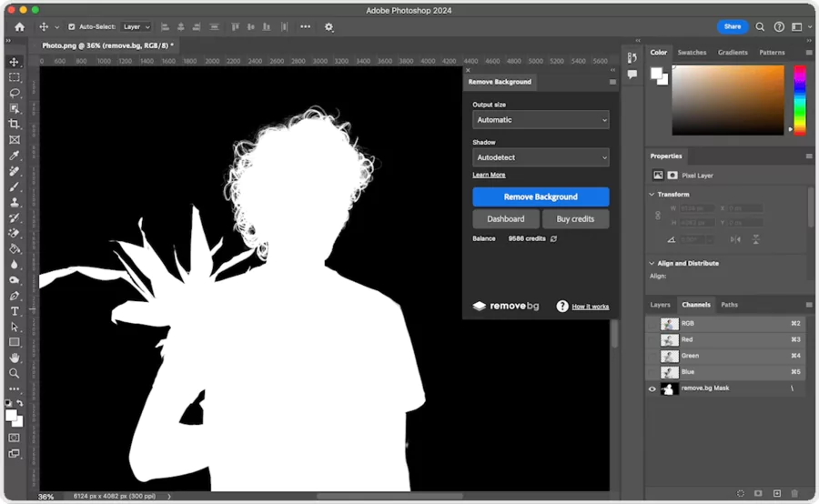This screenshot has width=819, height=504.
Task: Activate the Zoom tool
Action: [15, 373]
